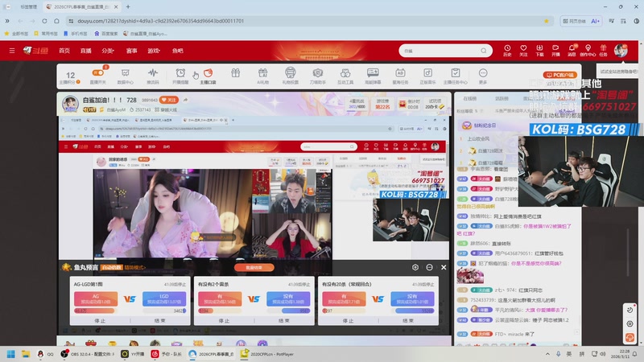
Task: Minimize the 鱼丸预言 prediction panel
Action: point(429,267)
